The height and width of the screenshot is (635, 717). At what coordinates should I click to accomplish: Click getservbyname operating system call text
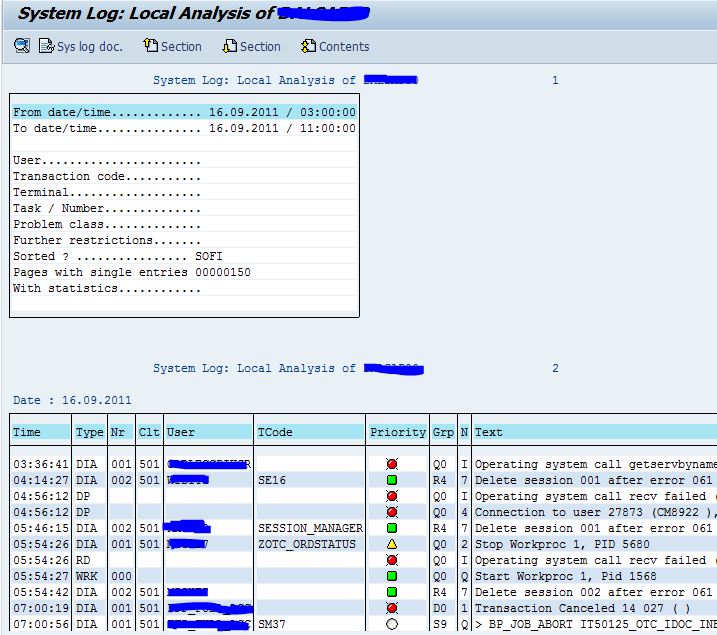[x=596, y=464]
